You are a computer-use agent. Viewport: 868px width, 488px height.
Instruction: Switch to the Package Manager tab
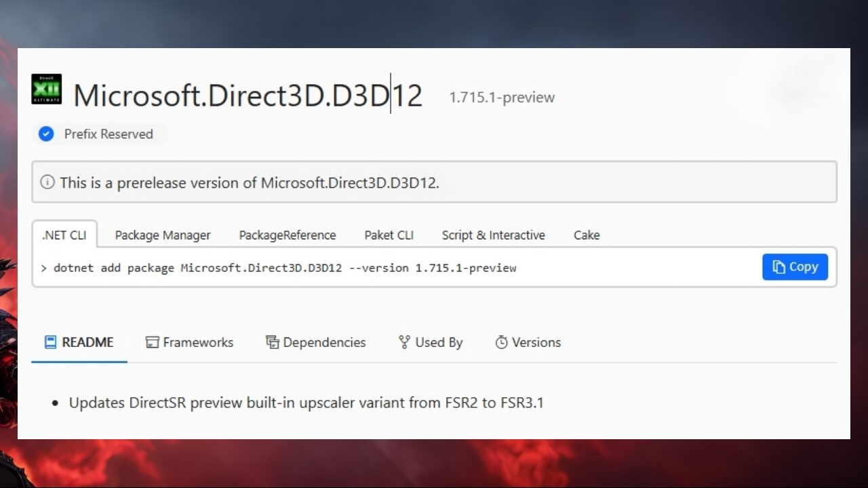tap(163, 235)
